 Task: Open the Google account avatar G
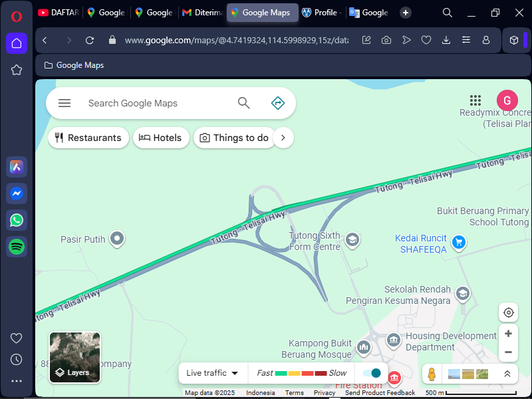[507, 100]
